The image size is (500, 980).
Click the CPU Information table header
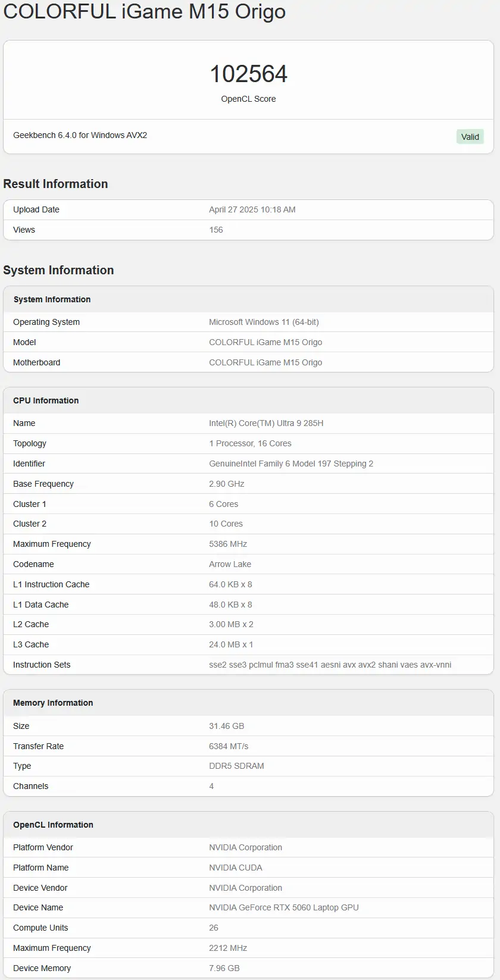pos(46,400)
